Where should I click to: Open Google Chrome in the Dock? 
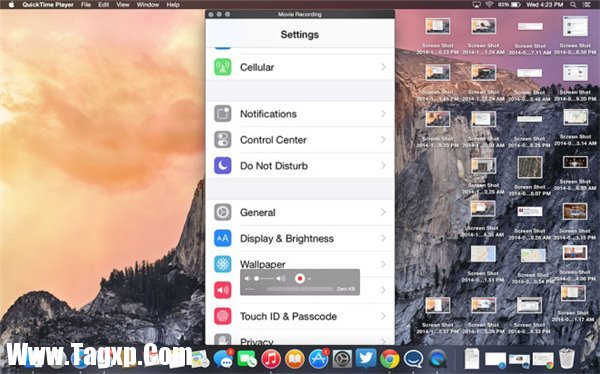point(390,359)
